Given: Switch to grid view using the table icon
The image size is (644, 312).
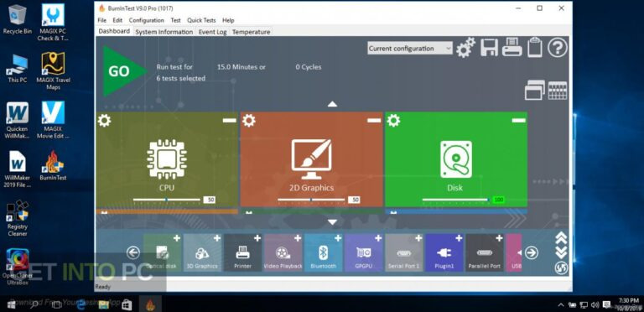Looking at the screenshot, I should (558, 91).
